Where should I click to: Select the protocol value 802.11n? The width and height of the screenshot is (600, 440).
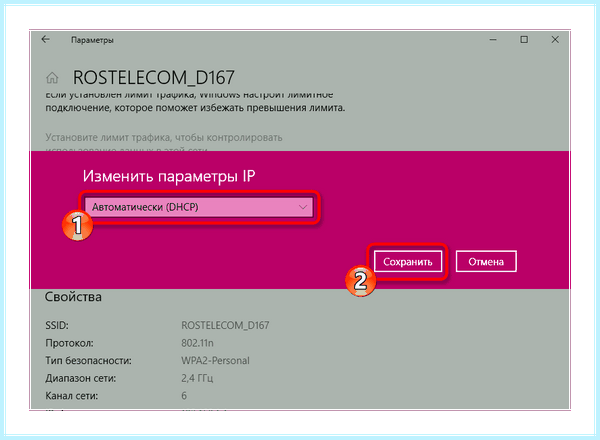click(197, 343)
